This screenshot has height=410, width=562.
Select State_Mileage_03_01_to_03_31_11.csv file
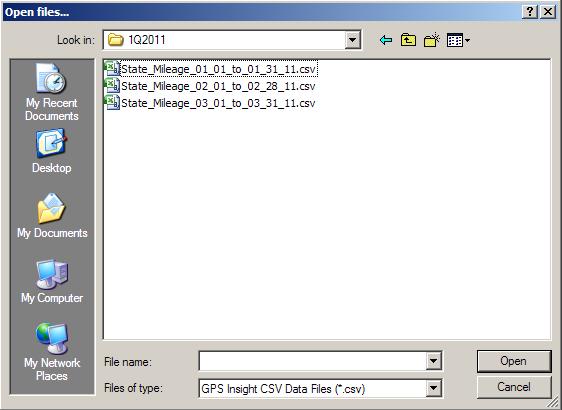coord(210,103)
